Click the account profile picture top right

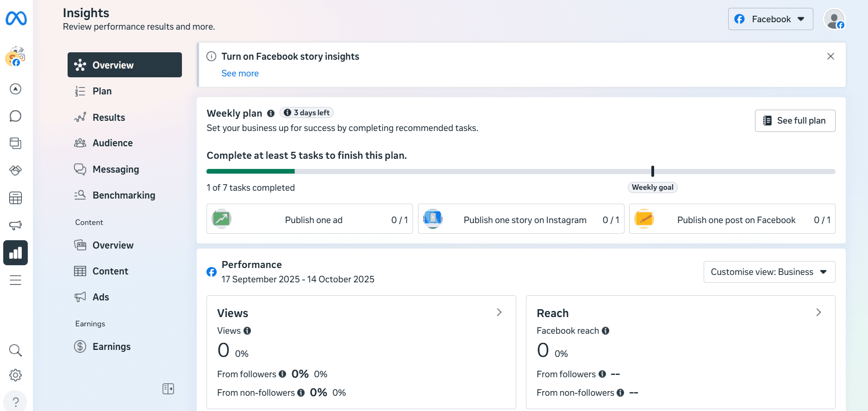tap(834, 19)
